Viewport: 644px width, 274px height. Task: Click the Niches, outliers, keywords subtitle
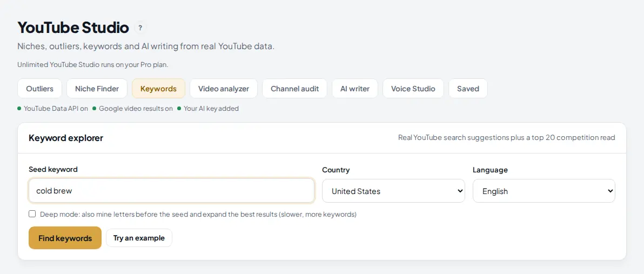coord(146,46)
